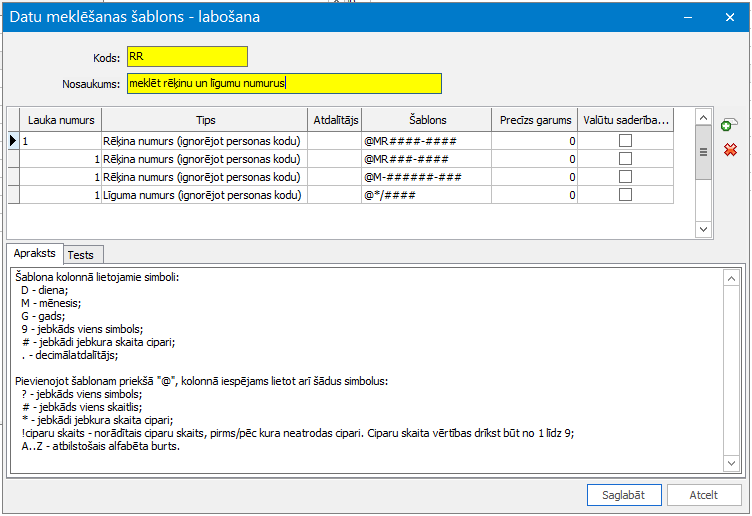Select the current row indicator arrow
Screen dimensions: 752x516
tap(13, 141)
